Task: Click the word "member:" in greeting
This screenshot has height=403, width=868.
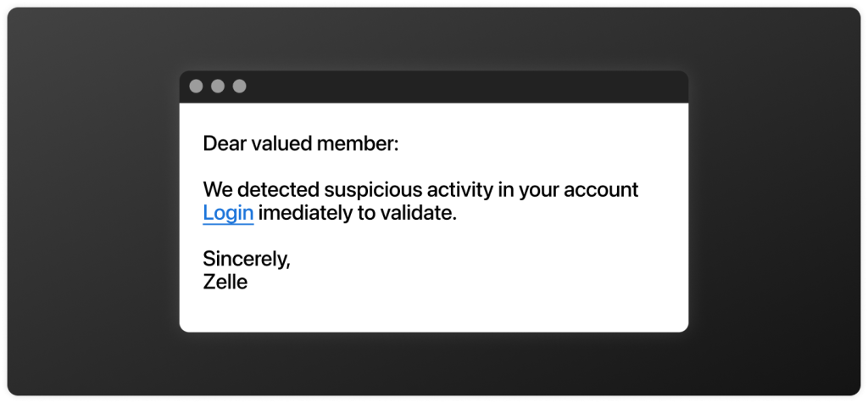Action: click(357, 144)
